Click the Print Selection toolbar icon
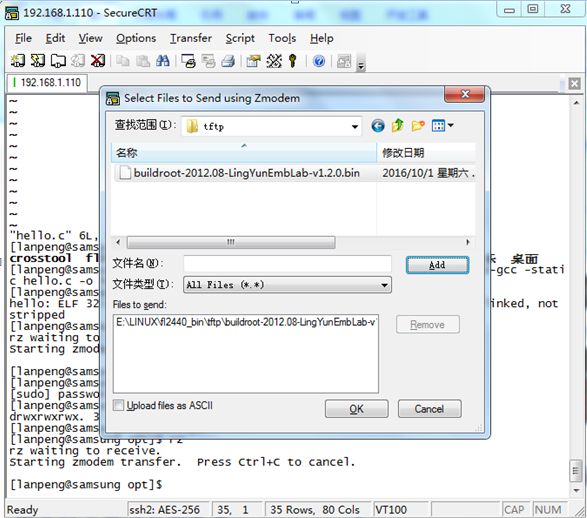The height and width of the screenshot is (518, 587). click(208, 61)
